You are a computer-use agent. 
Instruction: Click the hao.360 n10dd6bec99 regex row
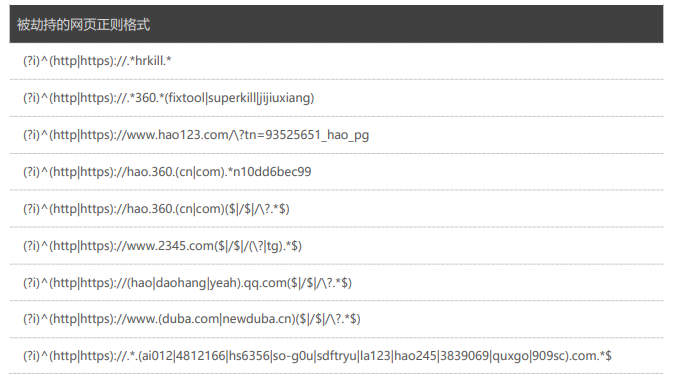[x=336, y=172]
